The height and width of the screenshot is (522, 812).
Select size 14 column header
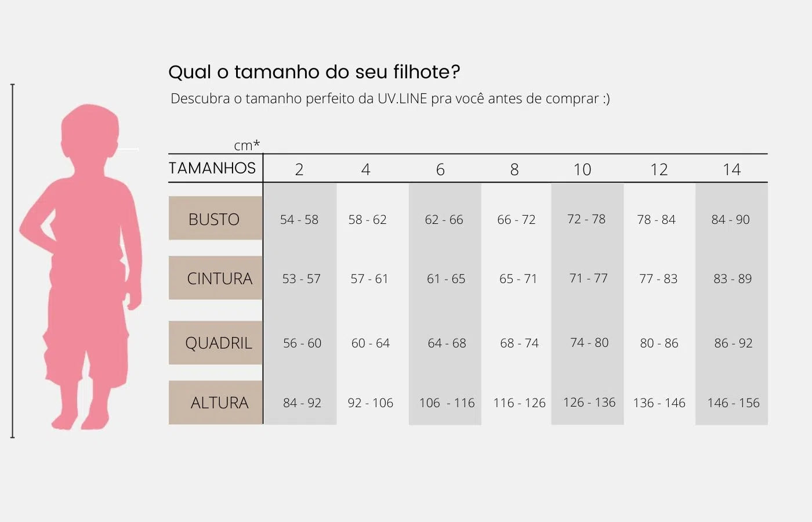732,169
